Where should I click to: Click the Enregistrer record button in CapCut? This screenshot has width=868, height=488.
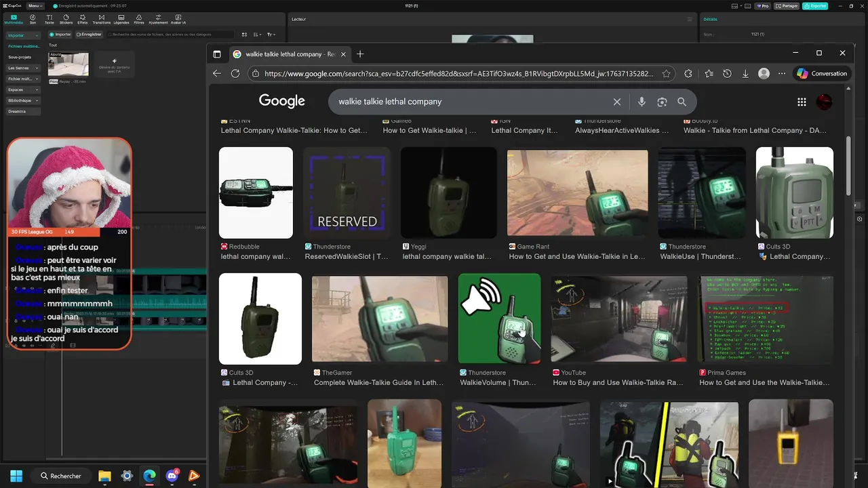[x=89, y=34]
